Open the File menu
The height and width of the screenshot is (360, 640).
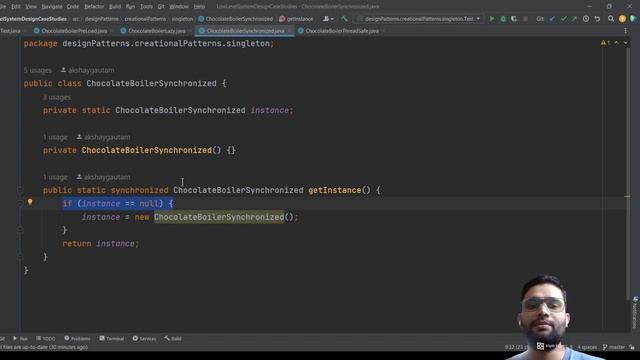pyautogui.click(x=2, y=7)
